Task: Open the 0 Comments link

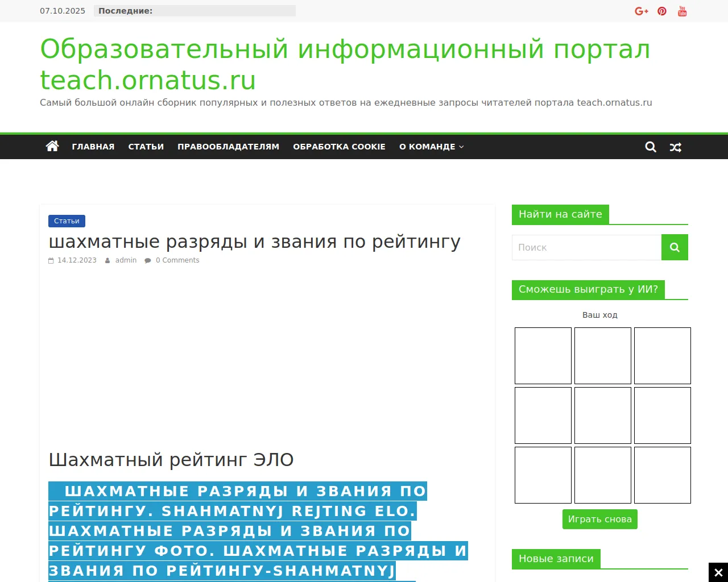Action: pos(177,260)
